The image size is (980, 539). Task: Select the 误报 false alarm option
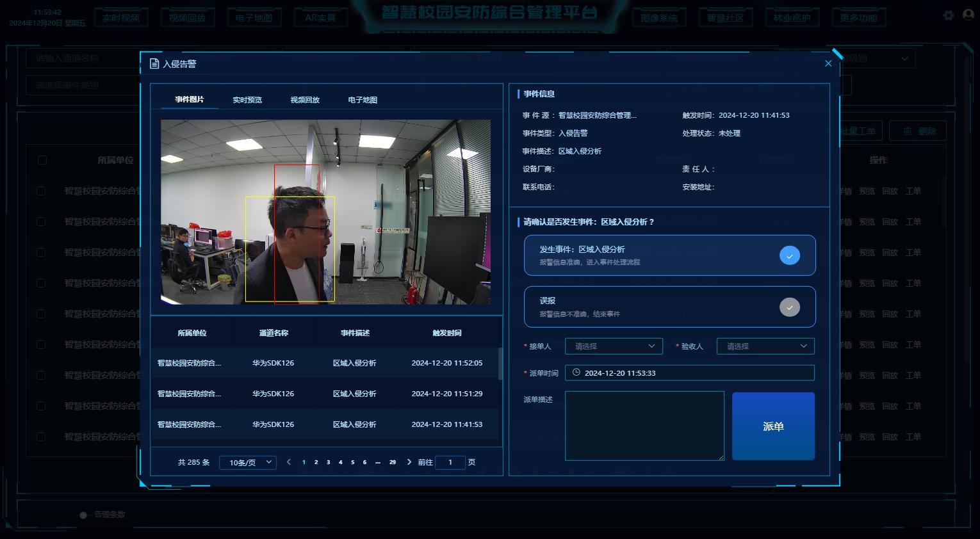pos(669,307)
